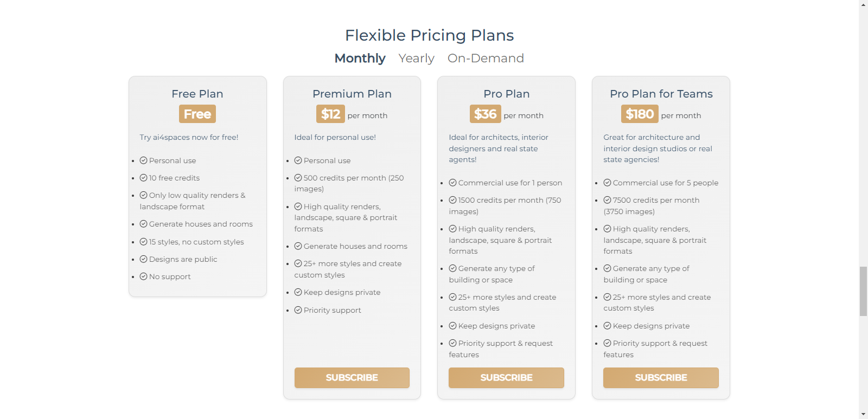
Task: Click check icon by 'Keep designs private' in Pro Plan
Action: [453, 326]
